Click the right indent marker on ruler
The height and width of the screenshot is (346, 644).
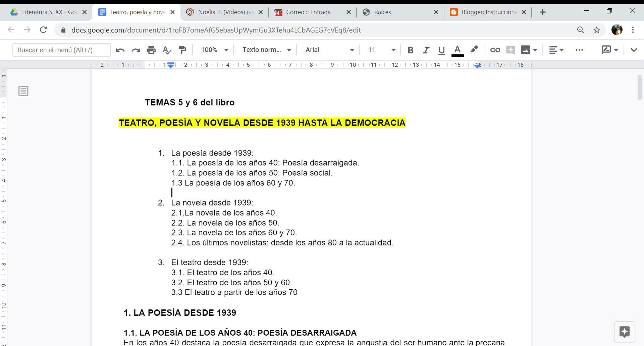(x=478, y=66)
